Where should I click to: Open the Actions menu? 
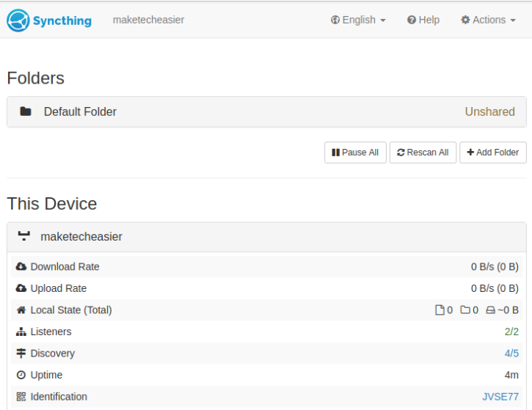(x=488, y=20)
